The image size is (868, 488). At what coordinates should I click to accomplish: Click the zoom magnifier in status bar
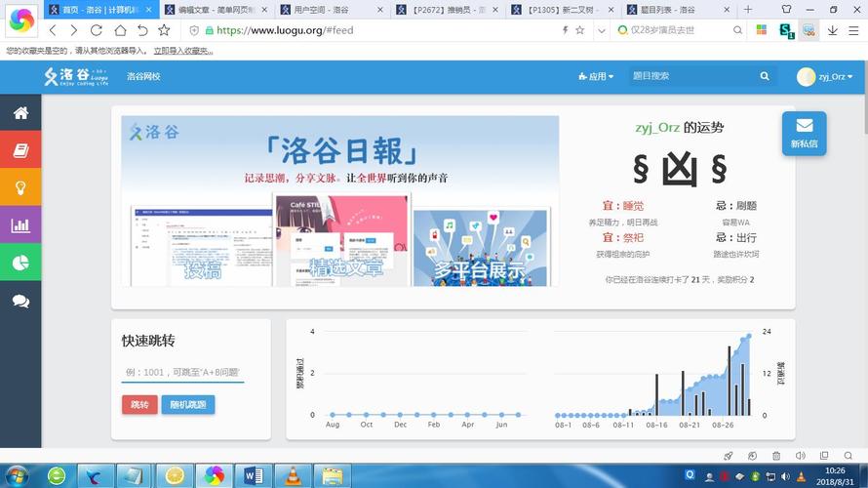click(x=848, y=456)
